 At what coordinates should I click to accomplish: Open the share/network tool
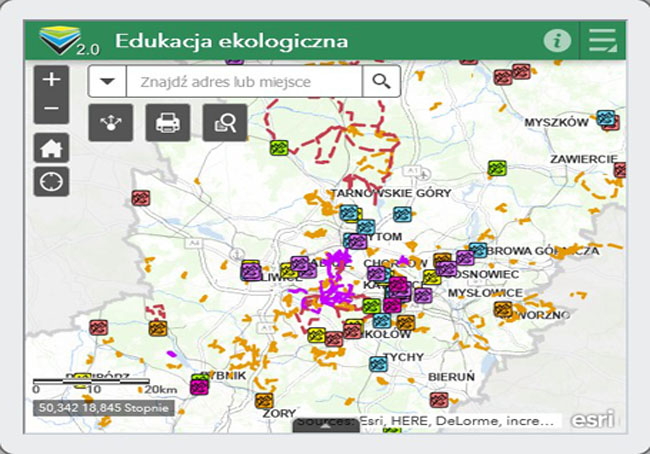(x=108, y=123)
